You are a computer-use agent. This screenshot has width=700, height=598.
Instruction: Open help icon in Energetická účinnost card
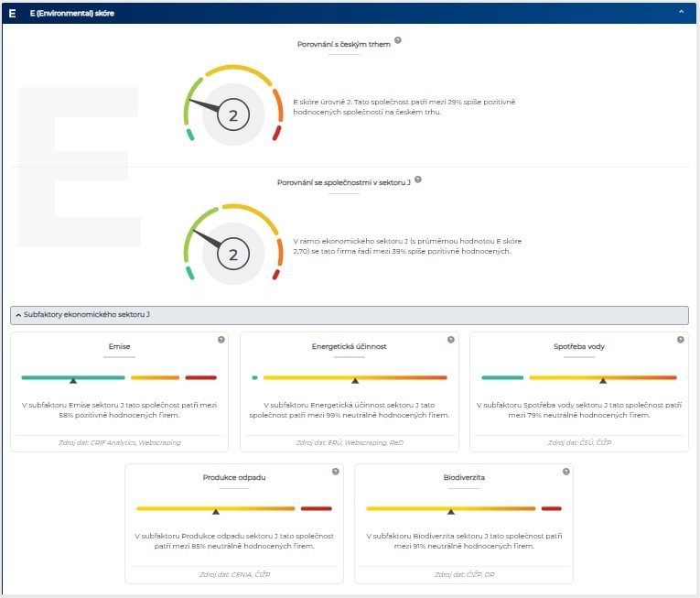pos(450,340)
